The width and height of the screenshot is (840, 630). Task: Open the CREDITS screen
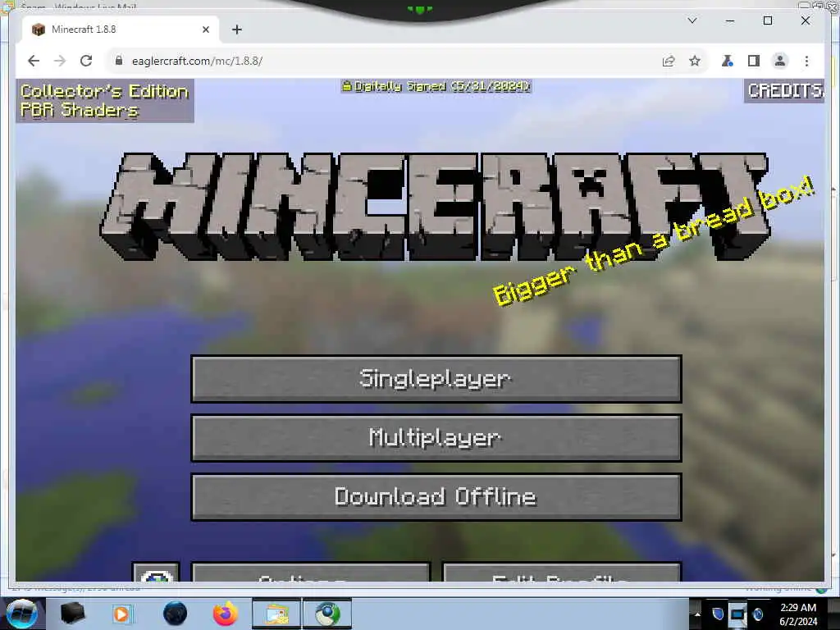pos(784,90)
